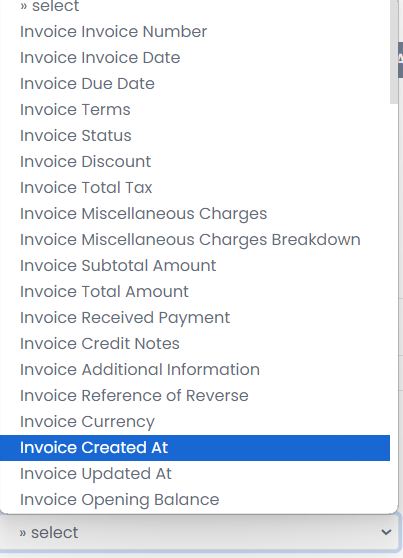Select Invoice Total Amount option
Image resolution: width=403 pixels, height=558 pixels.
pyautogui.click(x=195, y=291)
